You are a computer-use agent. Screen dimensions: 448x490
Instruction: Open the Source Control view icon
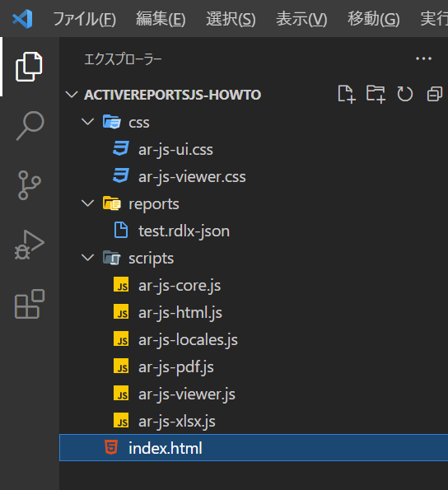coord(30,185)
